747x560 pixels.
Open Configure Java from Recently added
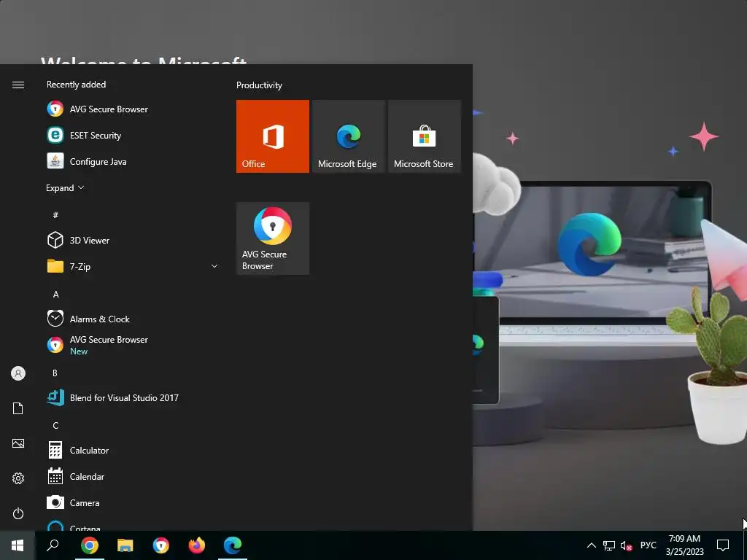coord(132,161)
